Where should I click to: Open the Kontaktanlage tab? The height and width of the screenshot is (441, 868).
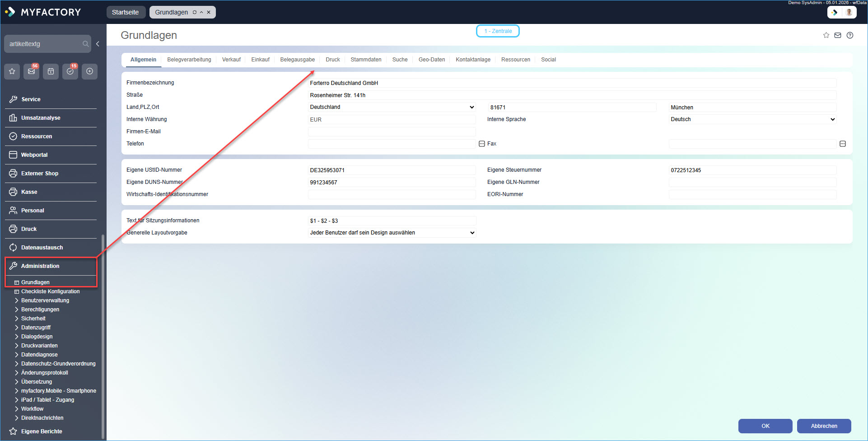click(473, 60)
